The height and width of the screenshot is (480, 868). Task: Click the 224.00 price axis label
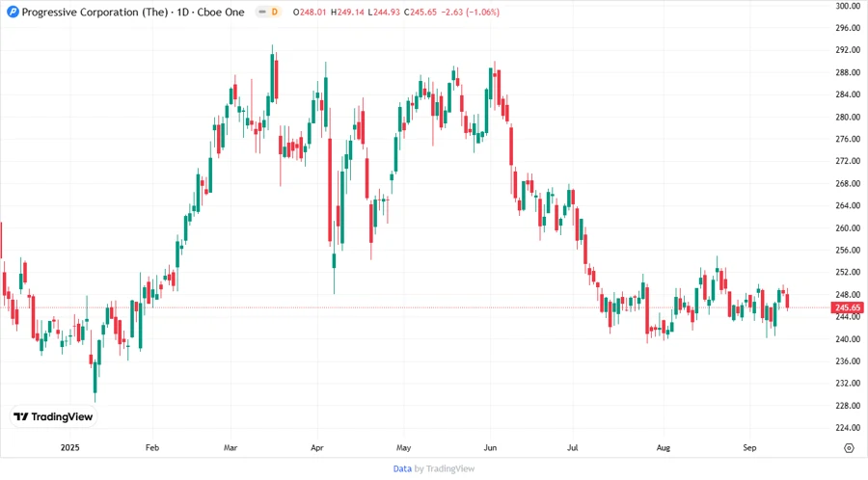[848, 427]
